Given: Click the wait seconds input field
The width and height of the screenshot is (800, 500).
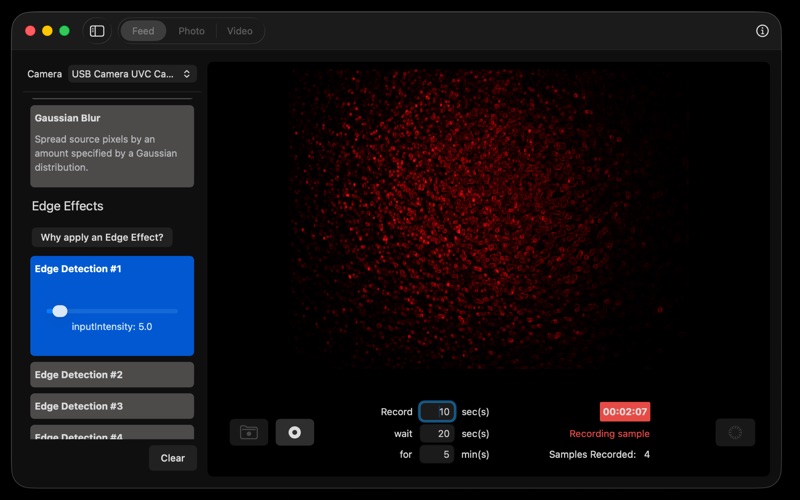Looking at the screenshot, I should (x=437, y=434).
